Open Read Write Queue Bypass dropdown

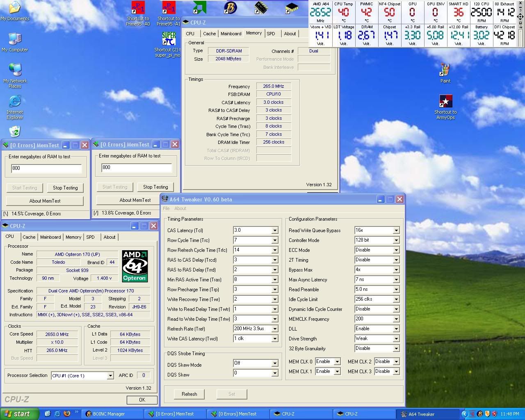coord(396,231)
